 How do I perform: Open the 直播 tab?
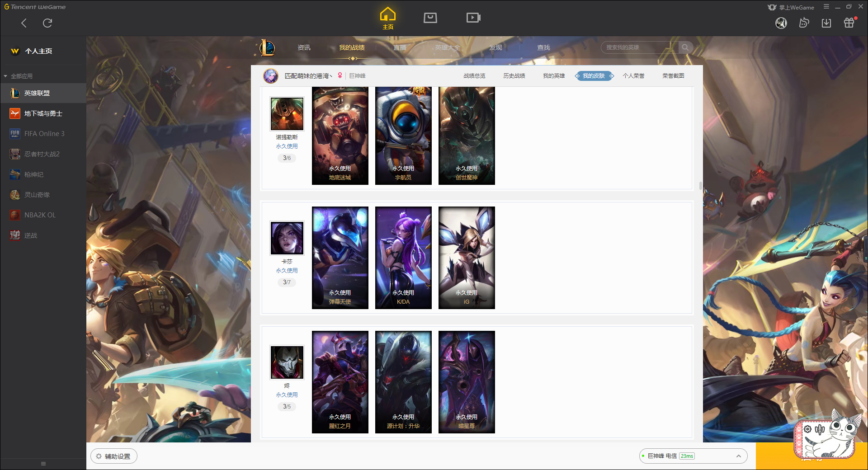point(400,47)
